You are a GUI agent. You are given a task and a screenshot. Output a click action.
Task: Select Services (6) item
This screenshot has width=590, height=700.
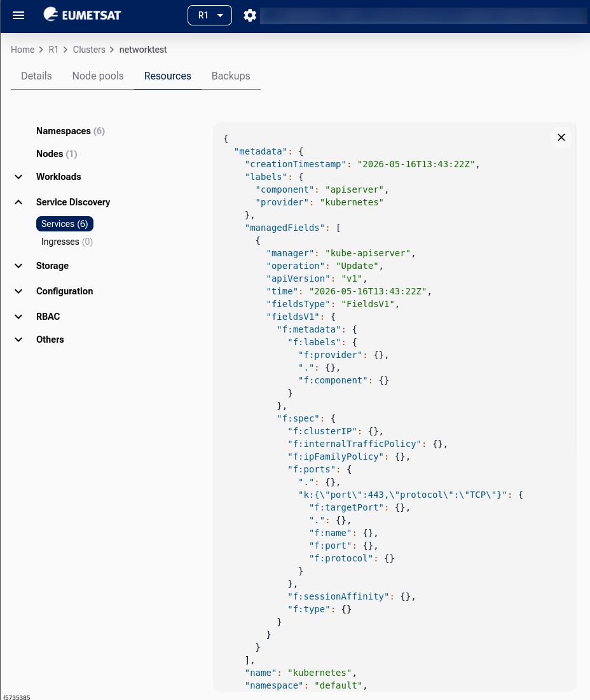click(x=65, y=224)
